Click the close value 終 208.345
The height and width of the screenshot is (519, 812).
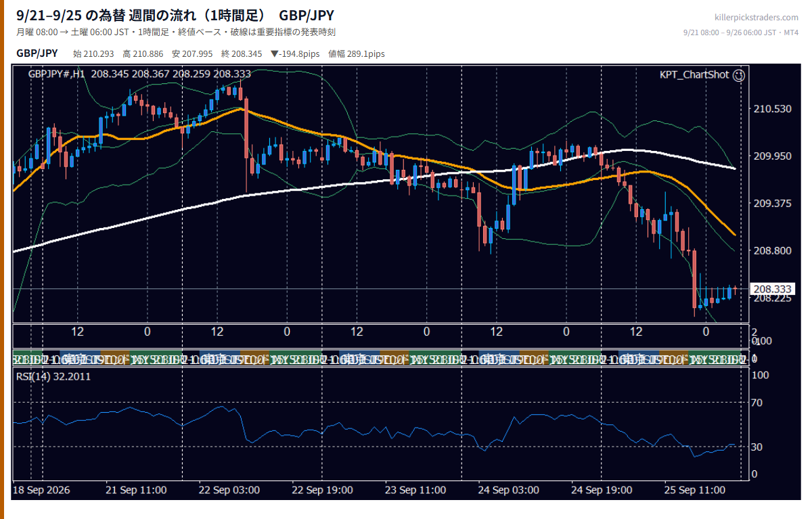click(x=242, y=53)
